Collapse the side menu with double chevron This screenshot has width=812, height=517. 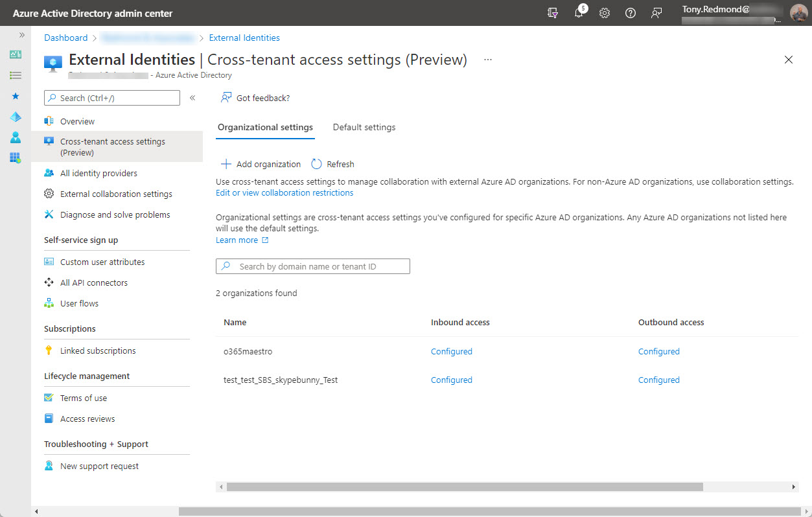(192, 98)
